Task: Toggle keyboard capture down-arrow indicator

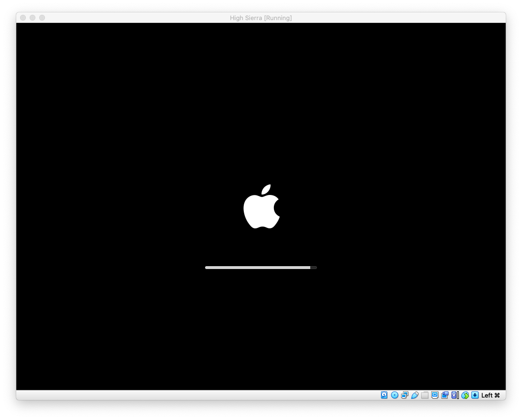Action: click(x=475, y=395)
